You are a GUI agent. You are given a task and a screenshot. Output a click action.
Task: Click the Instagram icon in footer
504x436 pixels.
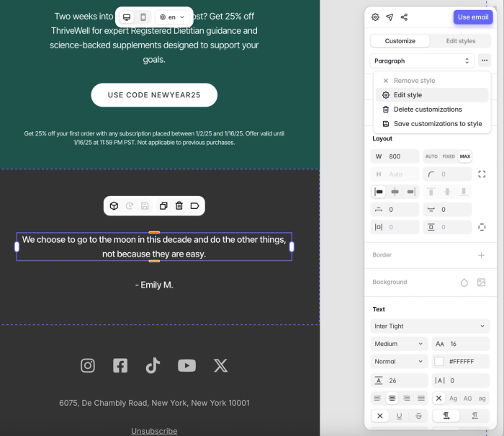88,365
